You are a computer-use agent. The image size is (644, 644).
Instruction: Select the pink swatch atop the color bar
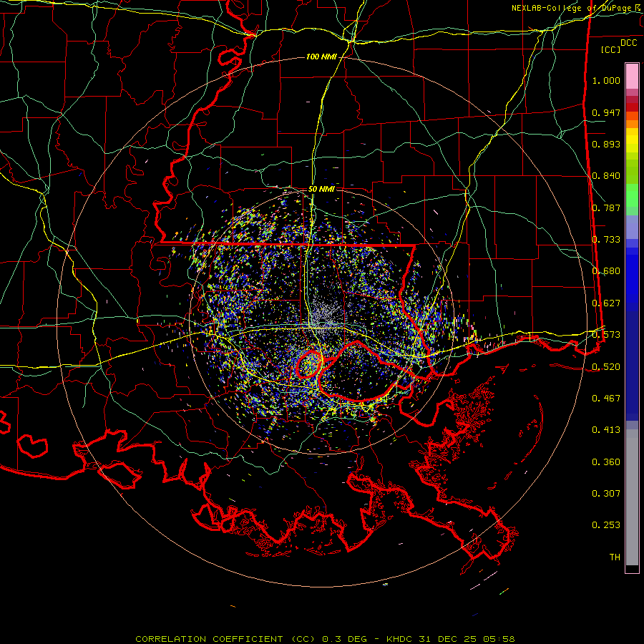pyautogui.click(x=632, y=77)
